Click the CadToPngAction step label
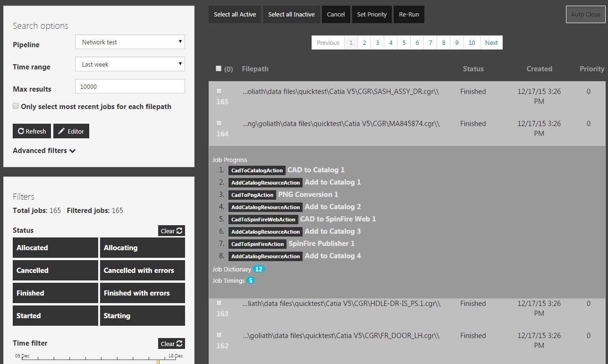Viewport: 608px width, 364px height. pyautogui.click(x=252, y=195)
